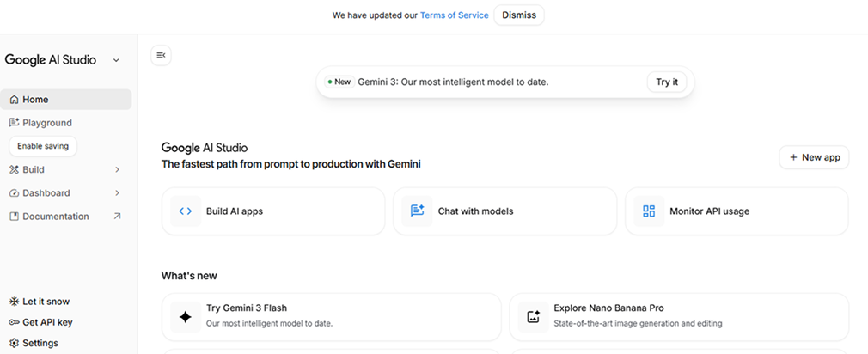Viewport: 868px width, 354px height.
Task: Click 'Gemini 3: Our most intelligent model to date.' text
Action: point(453,82)
